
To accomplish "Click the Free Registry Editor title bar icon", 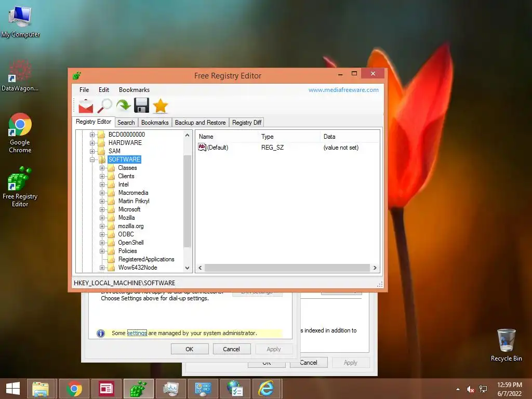I will [x=77, y=75].
